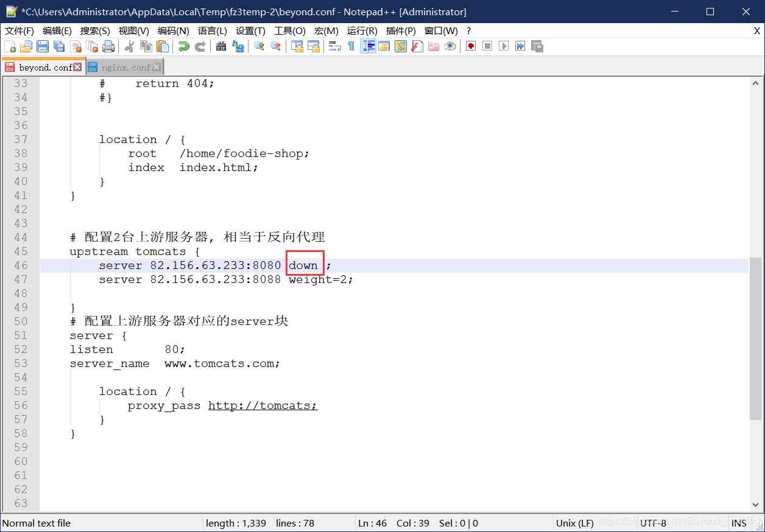Click UTF-8 encoding in status bar
This screenshot has height=532, width=765.
(654, 523)
